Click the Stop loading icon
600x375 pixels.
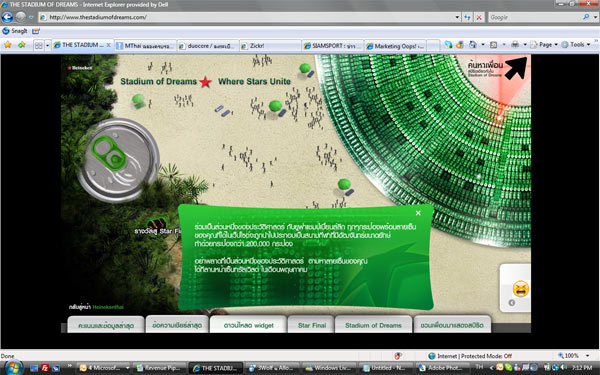pyautogui.click(x=479, y=17)
